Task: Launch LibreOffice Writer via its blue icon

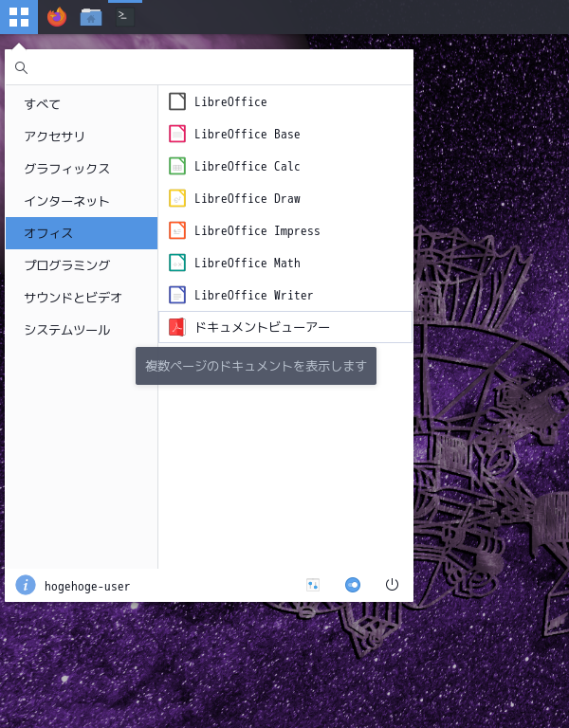Action: [177, 296]
